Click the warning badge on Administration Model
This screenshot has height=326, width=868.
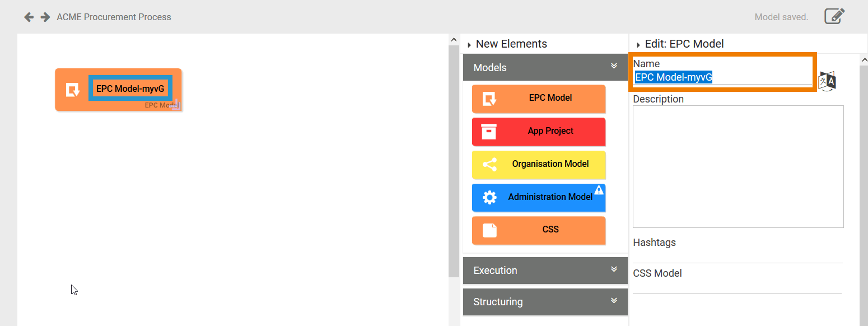click(x=600, y=189)
